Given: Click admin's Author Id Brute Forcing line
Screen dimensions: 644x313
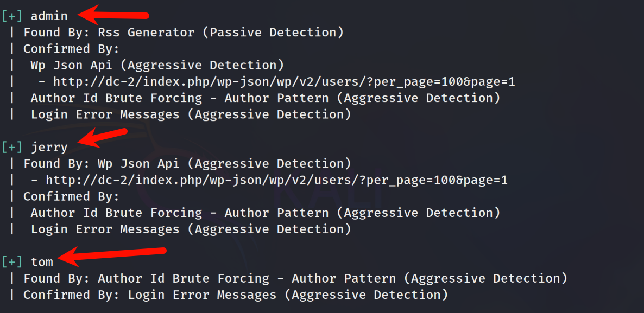Looking at the screenshot, I should click(266, 98).
